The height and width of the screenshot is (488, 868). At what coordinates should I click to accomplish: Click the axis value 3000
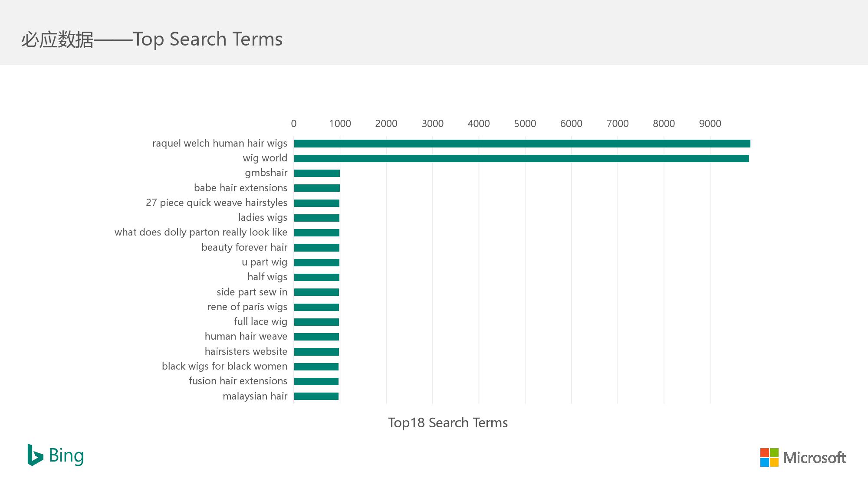[x=433, y=124]
